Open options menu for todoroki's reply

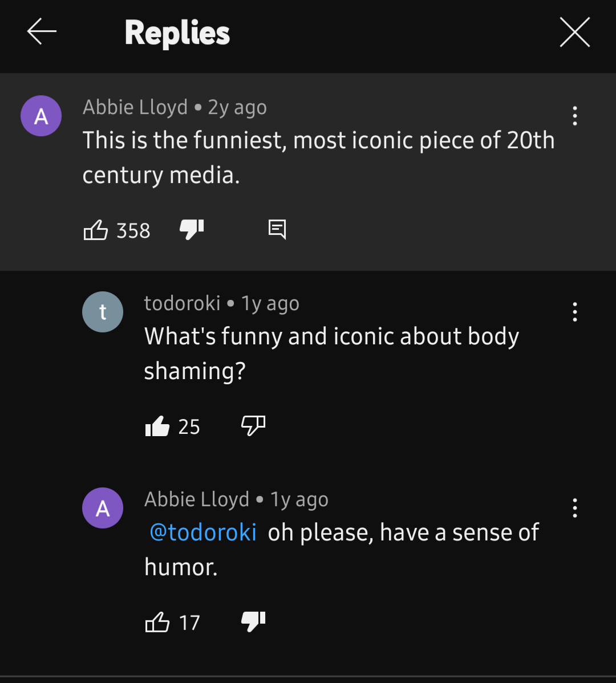(x=574, y=312)
